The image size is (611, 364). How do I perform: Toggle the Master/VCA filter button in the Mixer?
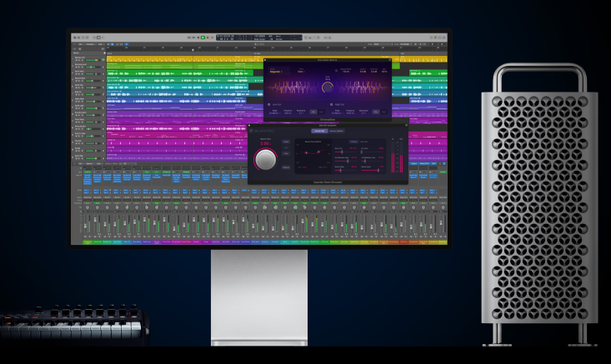pos(424,163)
